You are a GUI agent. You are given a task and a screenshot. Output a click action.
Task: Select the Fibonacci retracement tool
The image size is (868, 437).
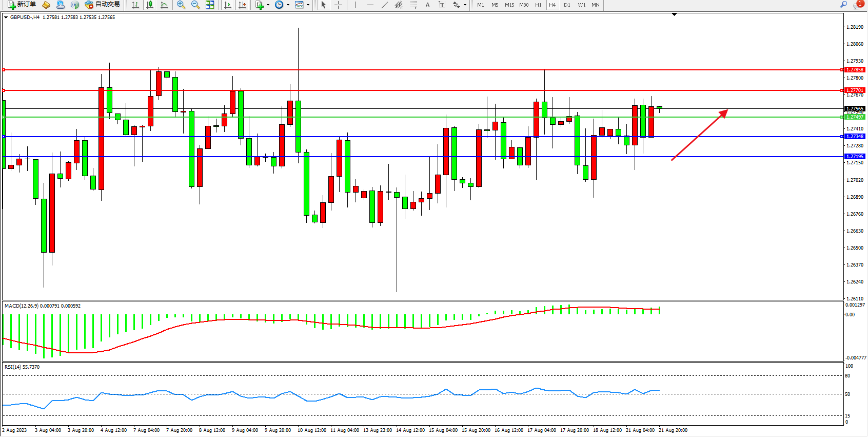pos(413,5)
